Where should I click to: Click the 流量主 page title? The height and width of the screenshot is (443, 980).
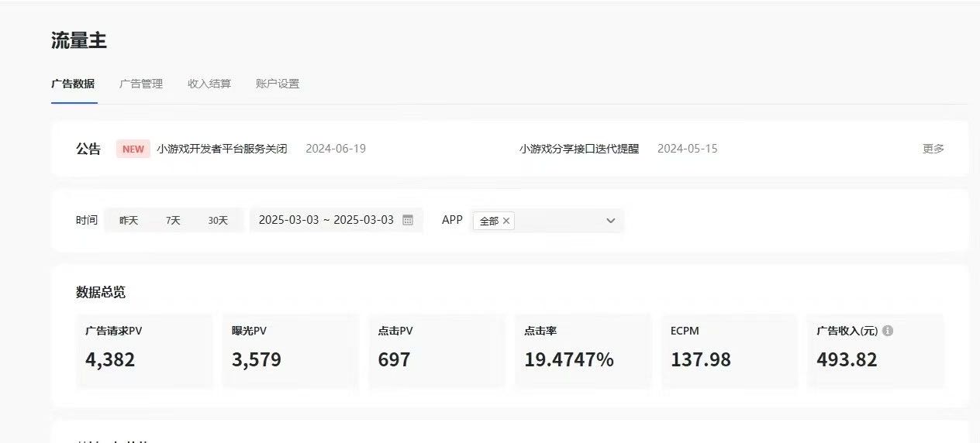79,41
